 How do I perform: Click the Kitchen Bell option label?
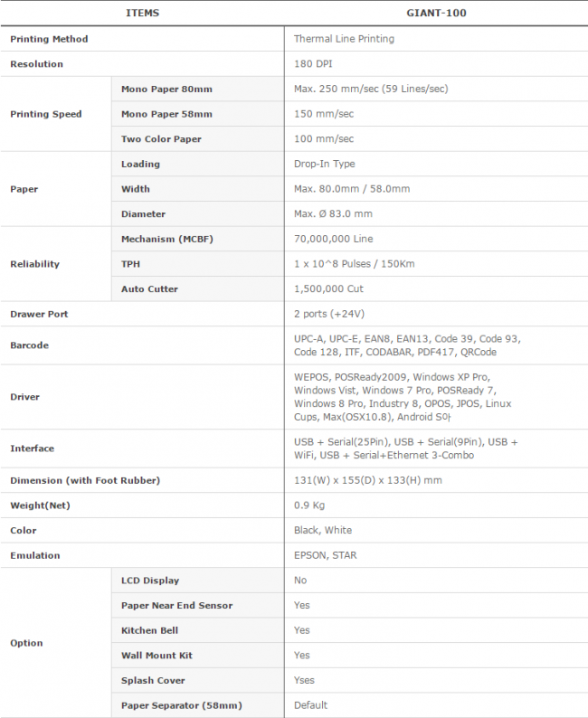pos(150,630)
